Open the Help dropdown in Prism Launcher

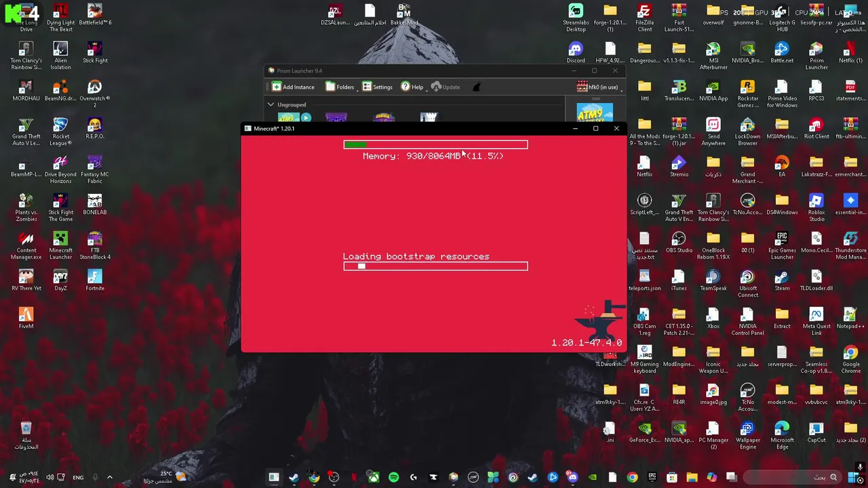tap(412, 87)
